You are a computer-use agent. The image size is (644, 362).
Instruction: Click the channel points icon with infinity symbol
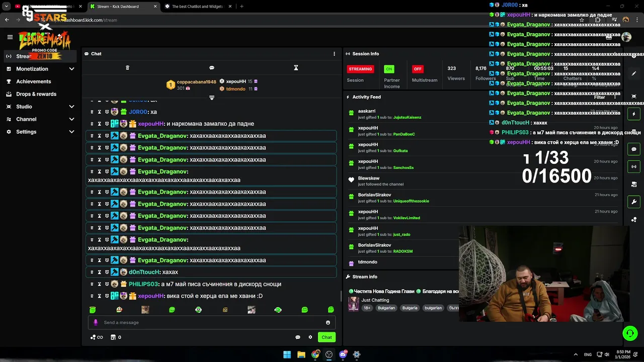pos(97,337)
